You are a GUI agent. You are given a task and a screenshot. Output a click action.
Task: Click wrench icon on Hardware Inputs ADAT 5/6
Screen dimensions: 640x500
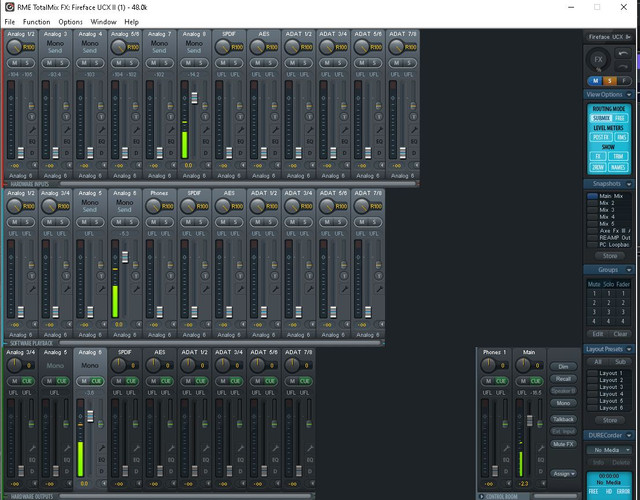(379, 130)
